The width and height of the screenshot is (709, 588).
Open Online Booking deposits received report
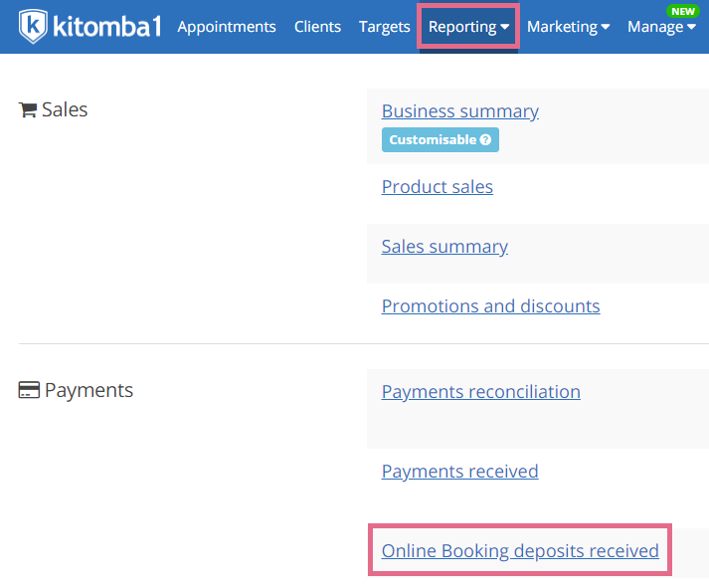click(520, 551)
